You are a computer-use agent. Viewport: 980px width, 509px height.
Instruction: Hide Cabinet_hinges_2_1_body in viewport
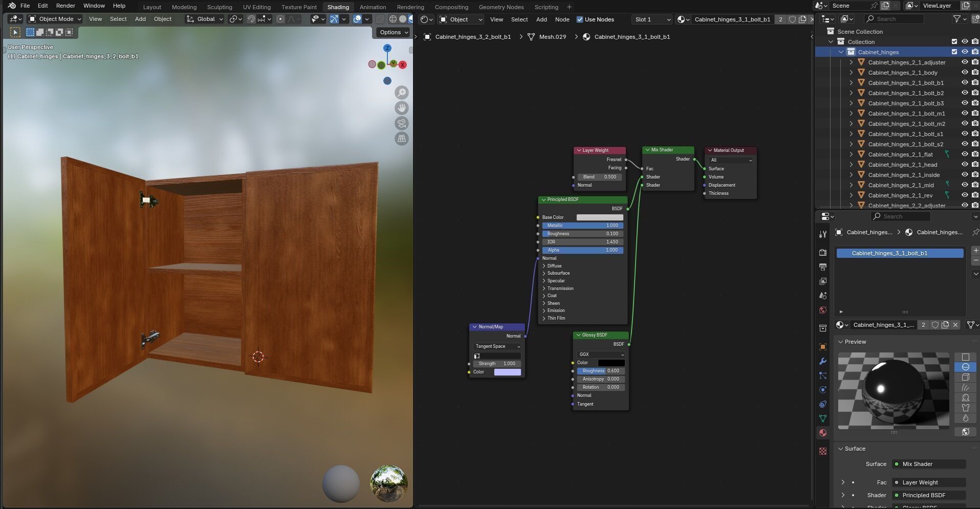pyautogui.click(x=965, y=72)
